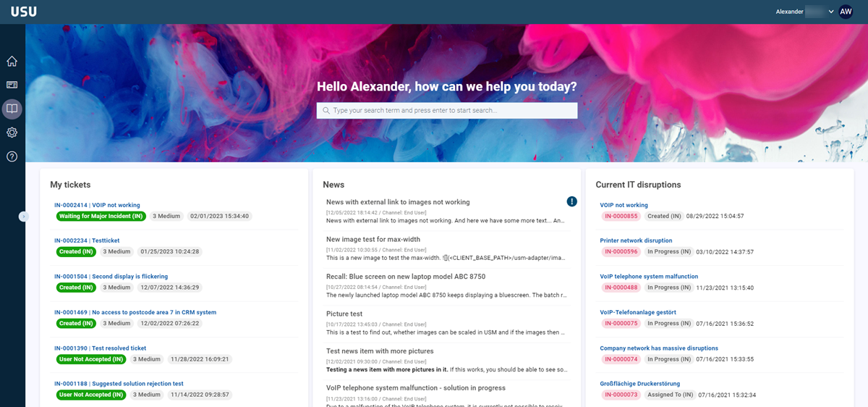Click the IN-0000075 badge
Screen dimensions: 868x407
[621, 323]
